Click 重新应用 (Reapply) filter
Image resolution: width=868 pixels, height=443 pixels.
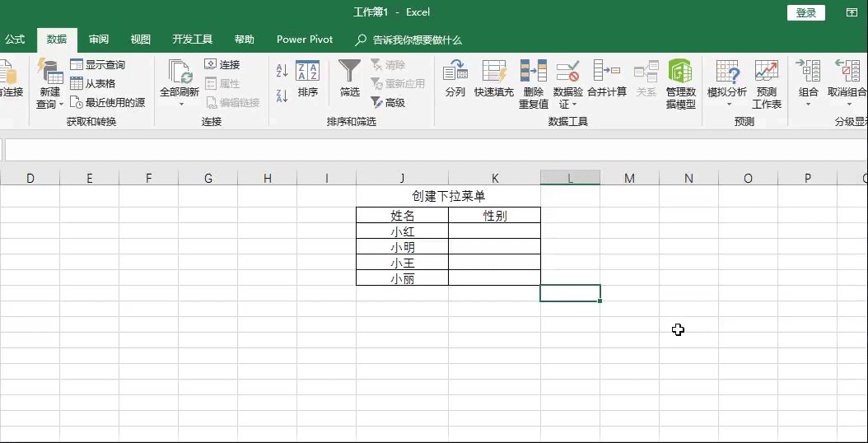click(398, 84)
